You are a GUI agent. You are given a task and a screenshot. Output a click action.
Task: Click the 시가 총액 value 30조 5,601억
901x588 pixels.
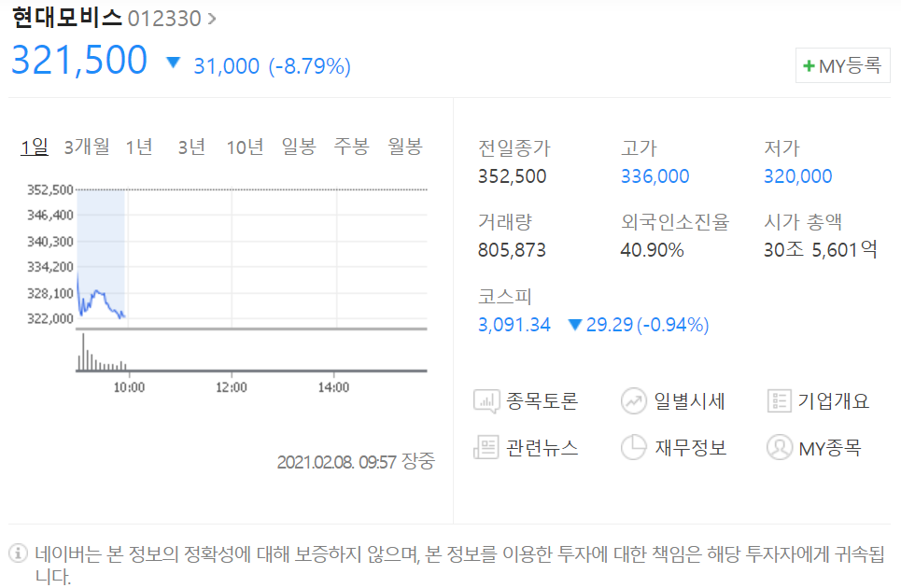[x=821, y=250]
